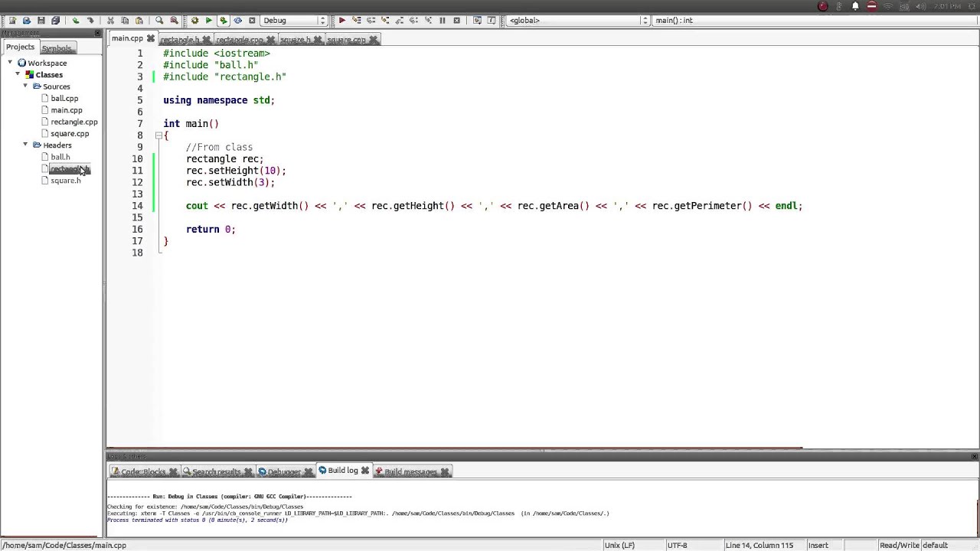Click the Next instruction debug icon
Viewport: 980px width, 551px height.
413,21
